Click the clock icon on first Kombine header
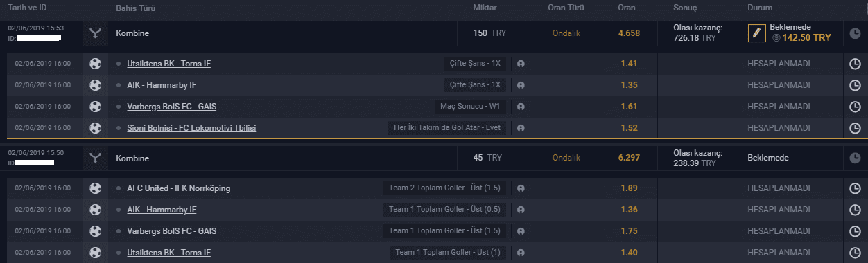 [x=855, y=33]
